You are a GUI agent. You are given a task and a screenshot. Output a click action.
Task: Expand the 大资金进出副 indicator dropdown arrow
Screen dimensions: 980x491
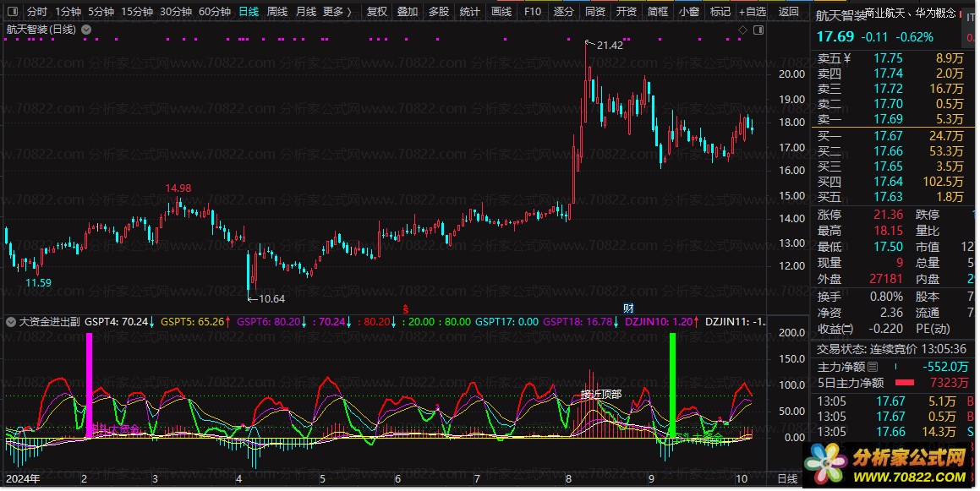[x=11, y=322]
